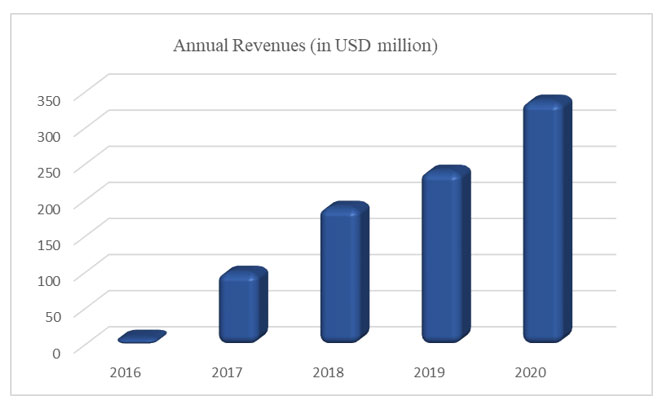Click the 300 value axis label
The width and height of the screenshot is (662, 407).
[49, 137]
